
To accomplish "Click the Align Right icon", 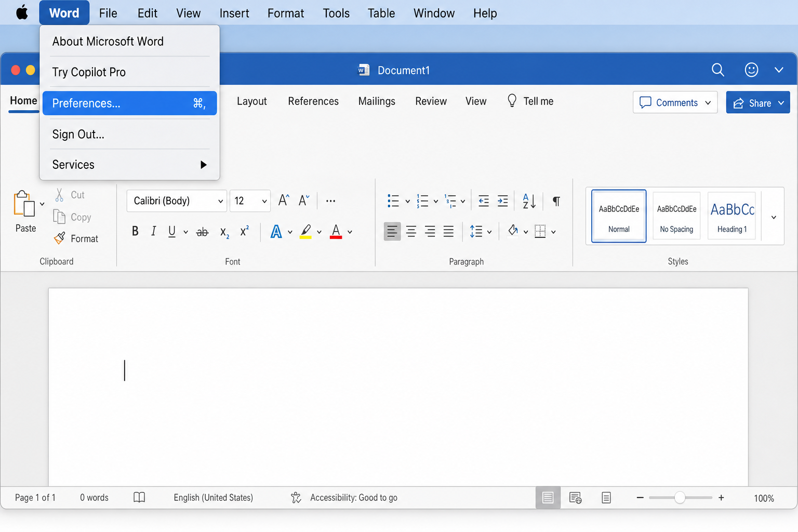I will coord(430,231).
